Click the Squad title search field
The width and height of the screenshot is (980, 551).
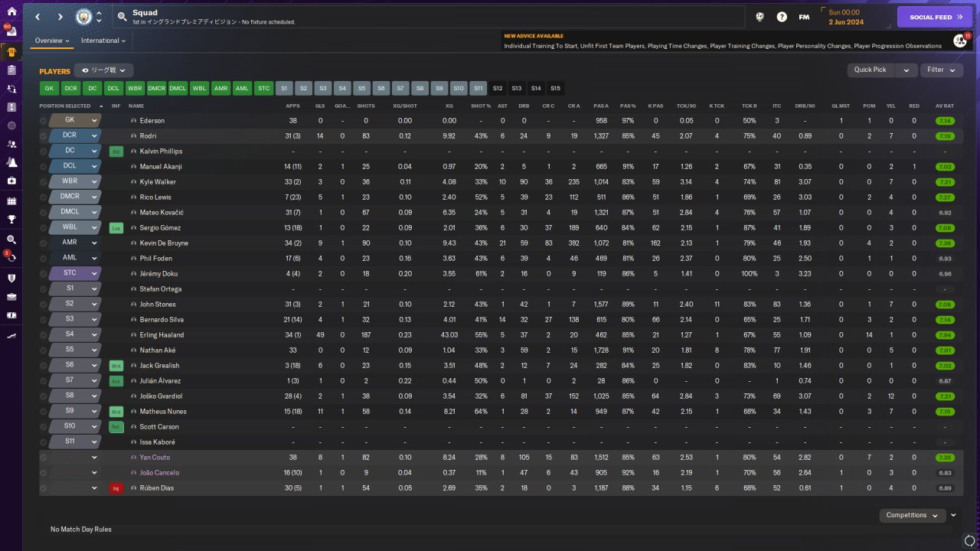428,17
